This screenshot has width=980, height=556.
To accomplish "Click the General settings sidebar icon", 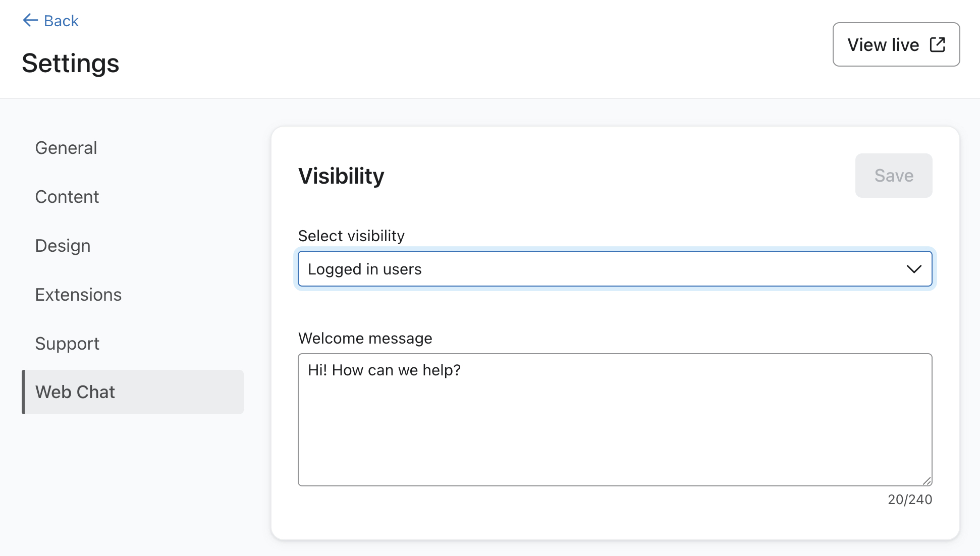I will [x=65, y=147].
